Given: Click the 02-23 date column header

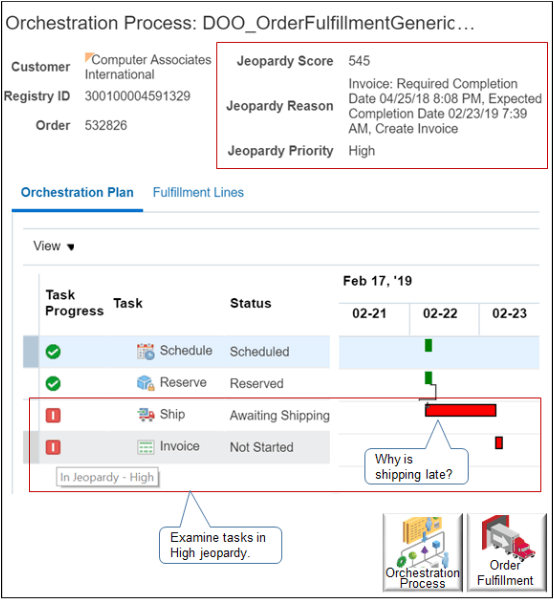Looking at the screenshot, I should click(509, 314).
